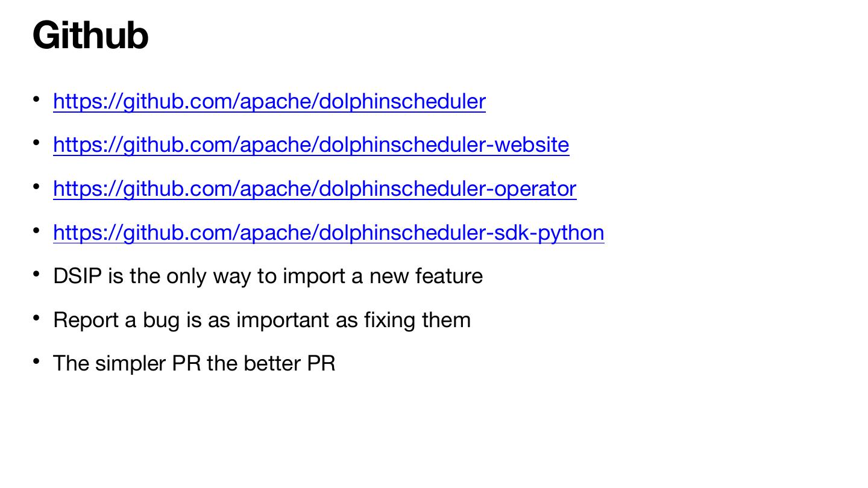
Task: Click the bullet dot before the first link
Action: (x=37, y=98)
